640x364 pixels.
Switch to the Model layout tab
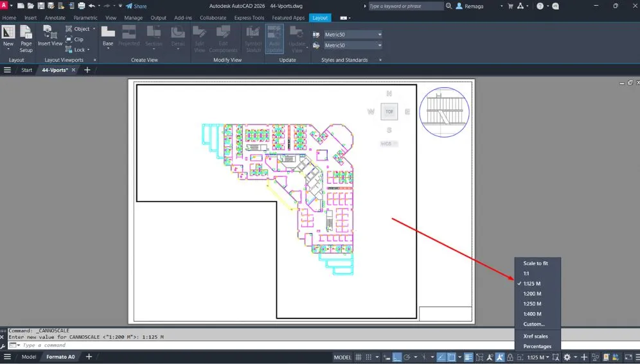coord(28,357)
